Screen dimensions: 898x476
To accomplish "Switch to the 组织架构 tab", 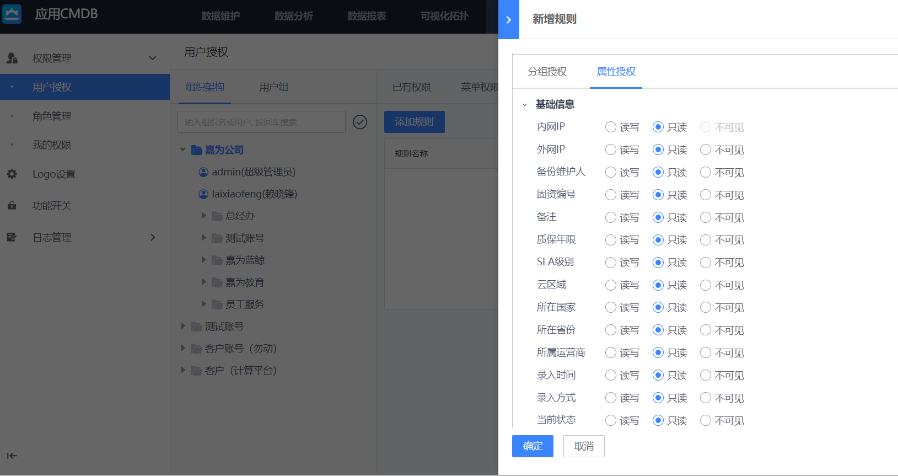I will (204, 87).
